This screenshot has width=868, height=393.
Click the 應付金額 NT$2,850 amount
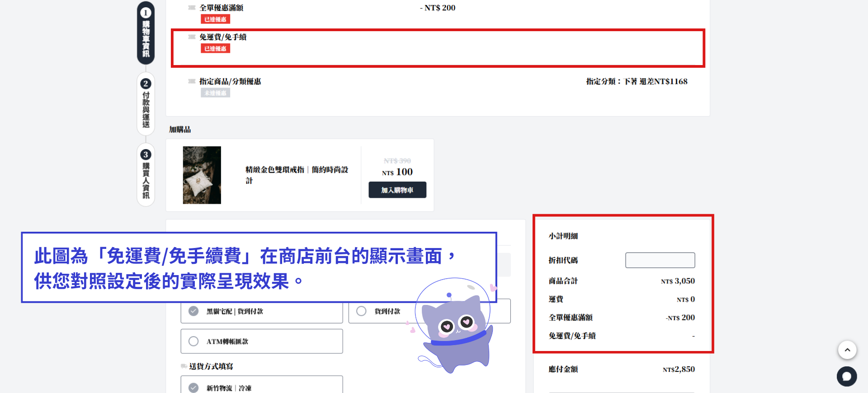point(679,369)
